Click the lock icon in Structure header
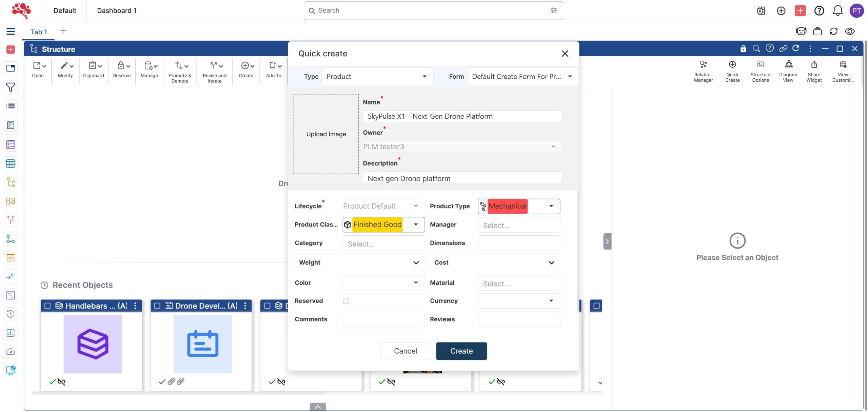The image size is (868, 412). coord(743,49)
